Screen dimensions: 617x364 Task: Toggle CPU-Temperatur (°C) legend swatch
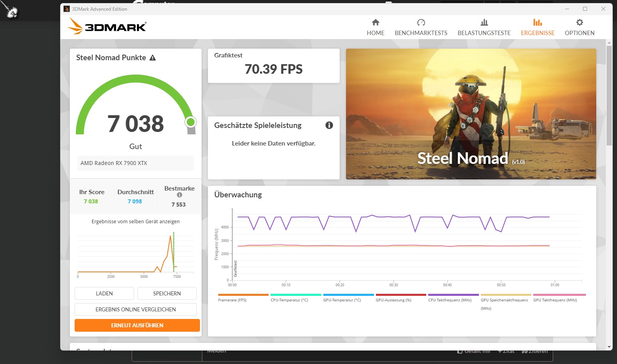coord(296,295)
